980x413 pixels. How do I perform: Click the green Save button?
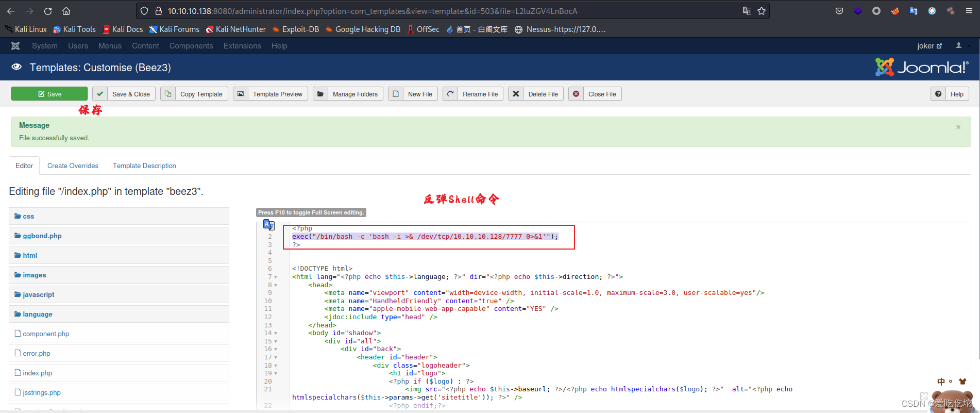click(x=49, y=94)
